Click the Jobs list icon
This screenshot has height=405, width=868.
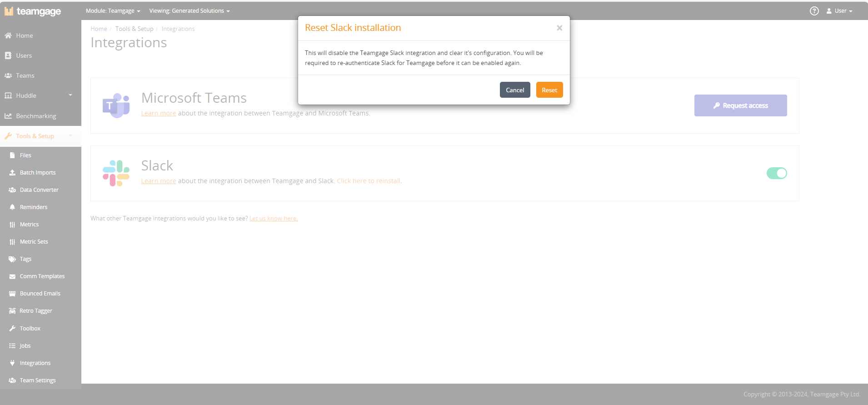[12, 346]
